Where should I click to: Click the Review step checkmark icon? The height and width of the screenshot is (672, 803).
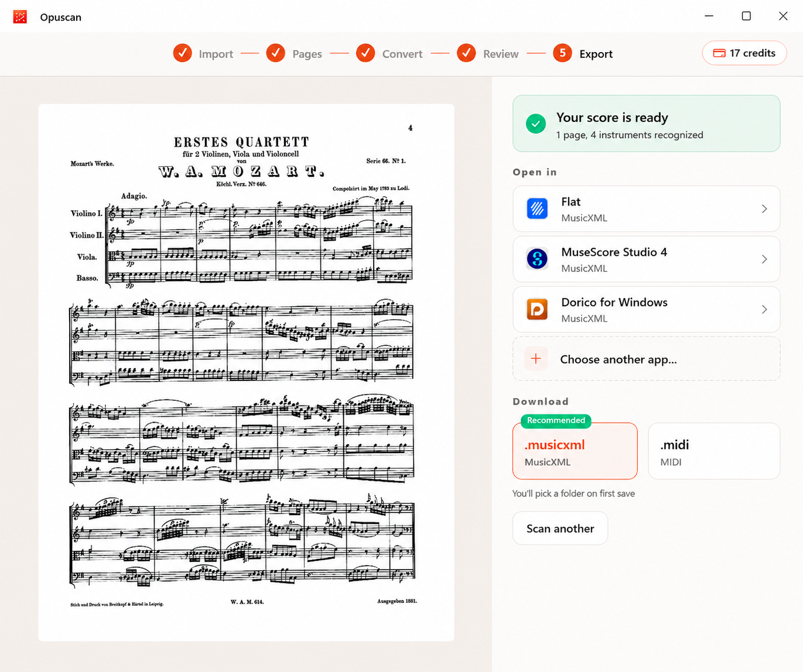(x=466, y=53)
